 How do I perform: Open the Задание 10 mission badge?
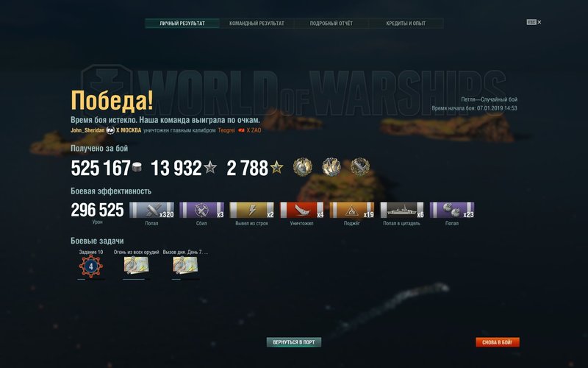click(x=90, y=266)
